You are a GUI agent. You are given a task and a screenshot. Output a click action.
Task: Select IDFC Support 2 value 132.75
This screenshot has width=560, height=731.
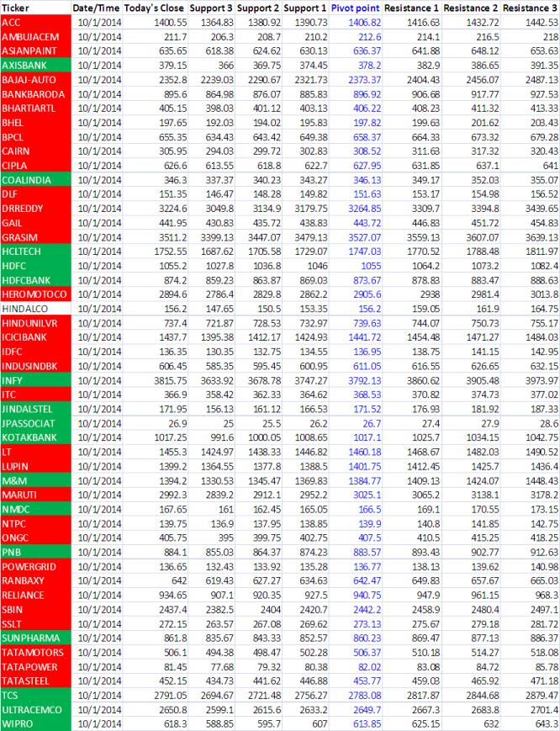click(267, 352)
